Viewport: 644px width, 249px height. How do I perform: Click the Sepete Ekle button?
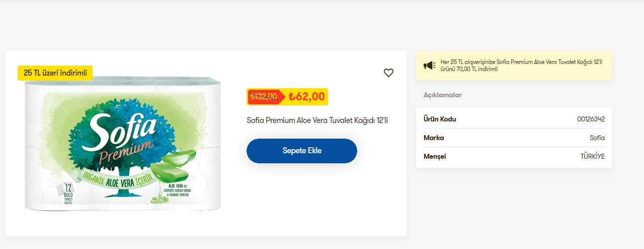coord(302,151)
